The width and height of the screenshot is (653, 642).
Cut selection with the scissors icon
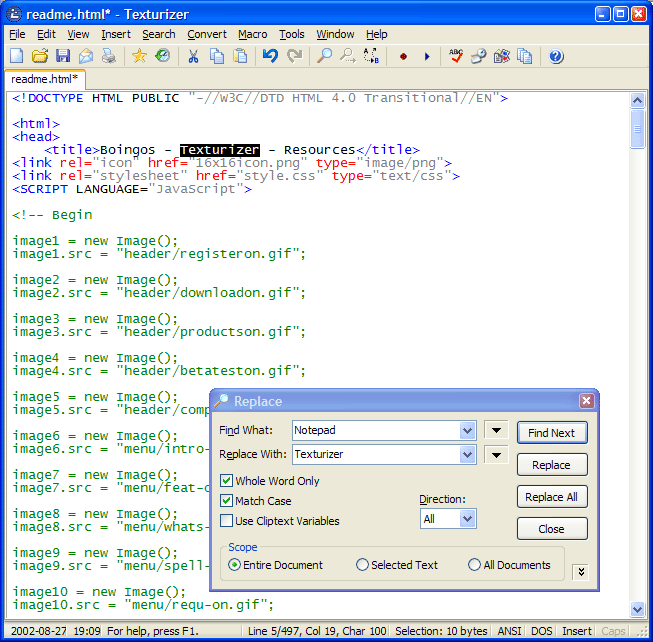[x=193, y=56]
